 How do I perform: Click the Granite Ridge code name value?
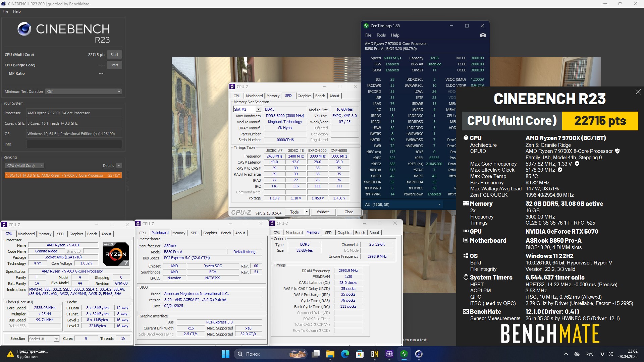(46, 251)
